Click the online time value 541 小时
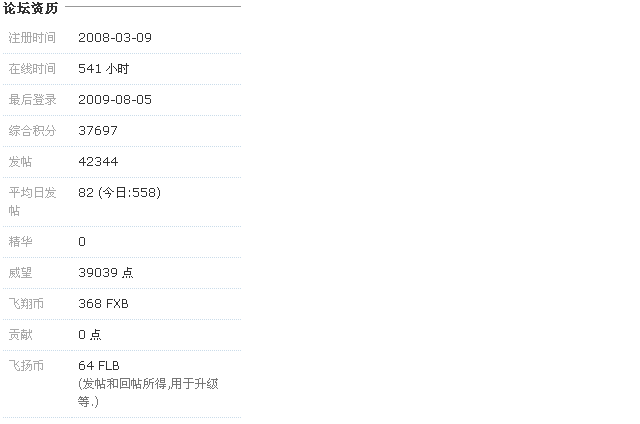The width and height of the screenshot is (640, 424). pos(104,69)
